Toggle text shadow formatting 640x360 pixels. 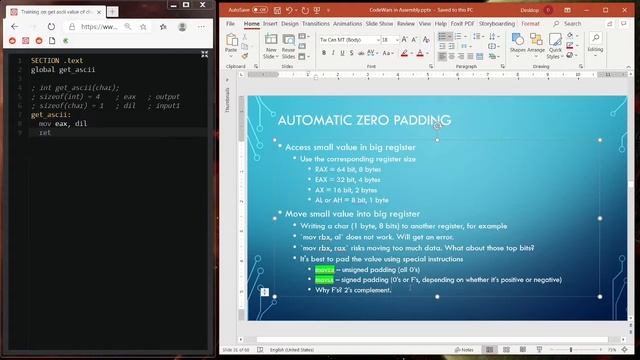point(351,53)
